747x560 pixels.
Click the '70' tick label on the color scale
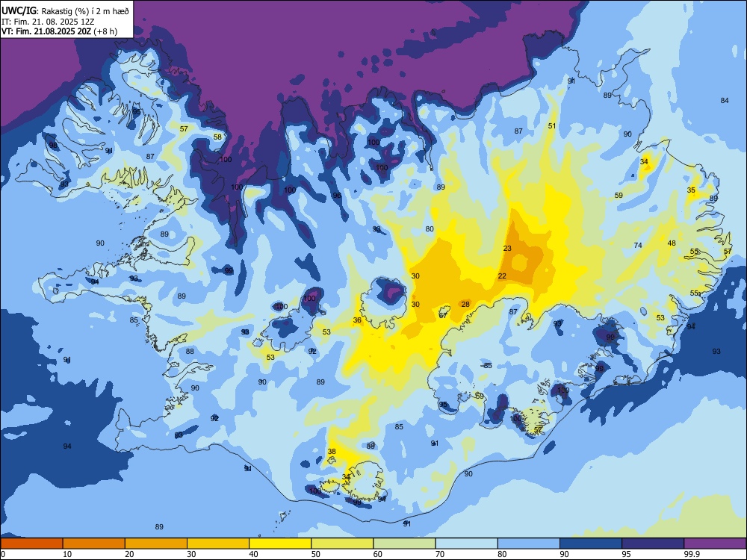click(440, 554)
